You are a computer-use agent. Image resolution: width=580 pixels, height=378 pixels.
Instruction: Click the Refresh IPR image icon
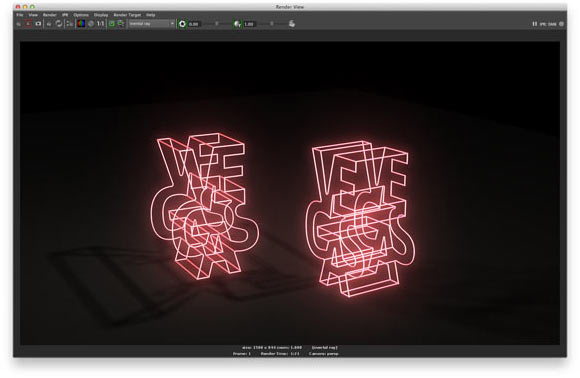coord(59,24)
